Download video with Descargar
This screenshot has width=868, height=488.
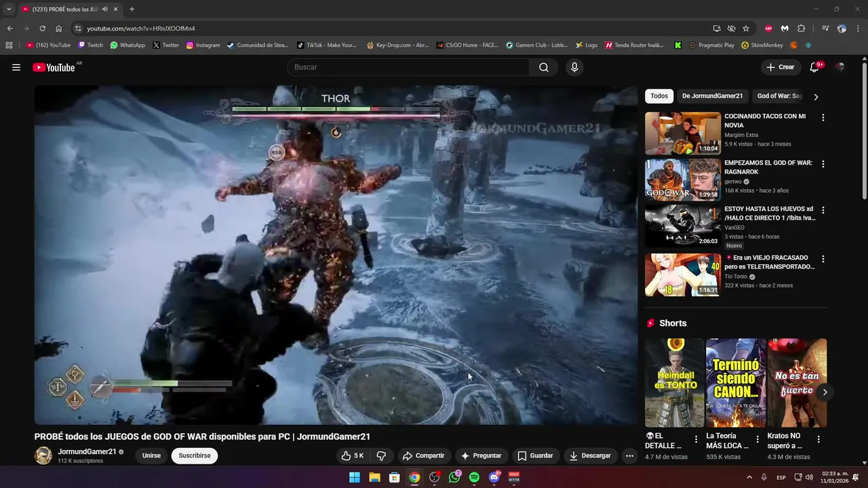click(x=590, y=455)
